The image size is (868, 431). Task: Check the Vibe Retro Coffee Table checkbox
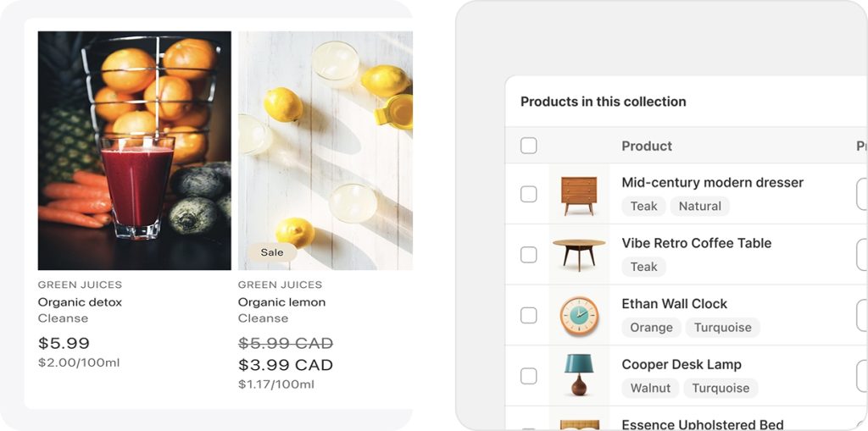[529, 255]
